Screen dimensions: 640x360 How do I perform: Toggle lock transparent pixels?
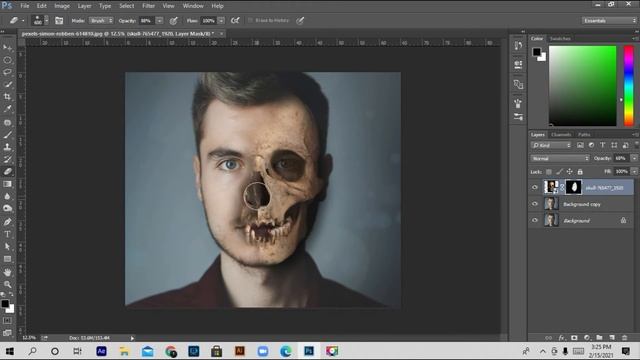[549, 172]
